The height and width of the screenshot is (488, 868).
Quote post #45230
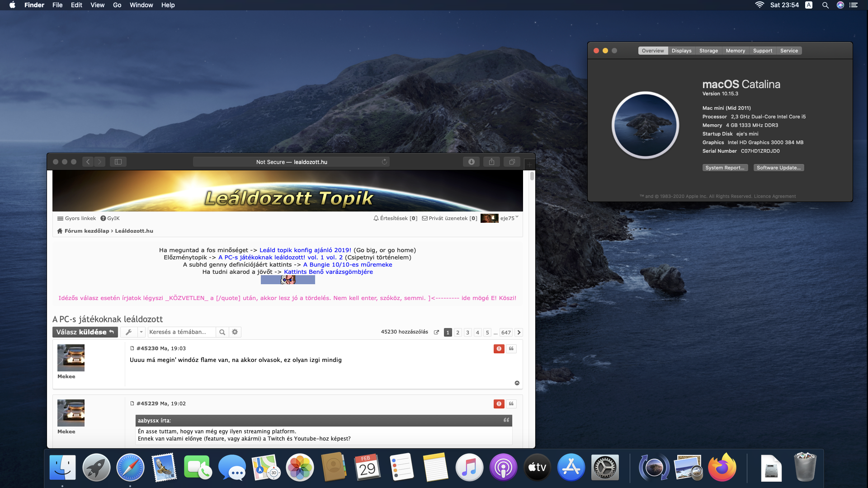511,349
